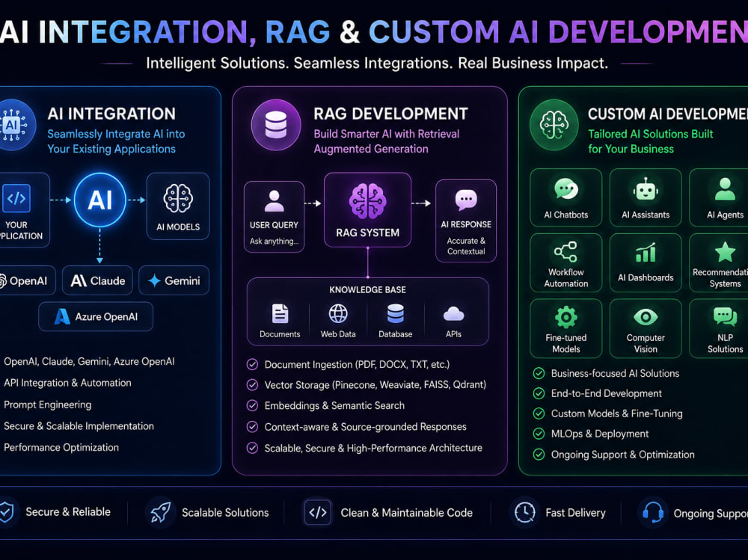Click the Scalable Solutions rocket icon
This screenshot has height=560, width=748.
pos(161,513)
